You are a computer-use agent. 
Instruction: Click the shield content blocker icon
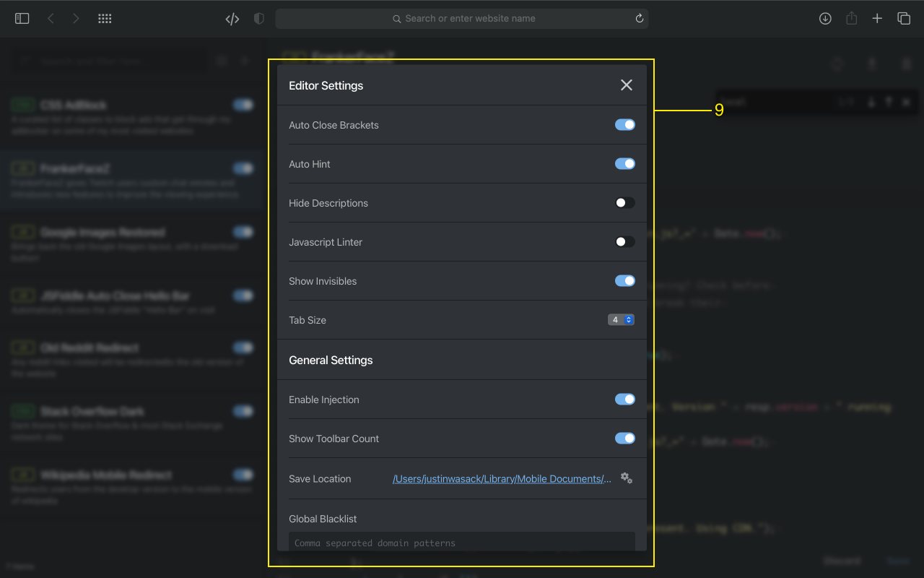(258, 18)
